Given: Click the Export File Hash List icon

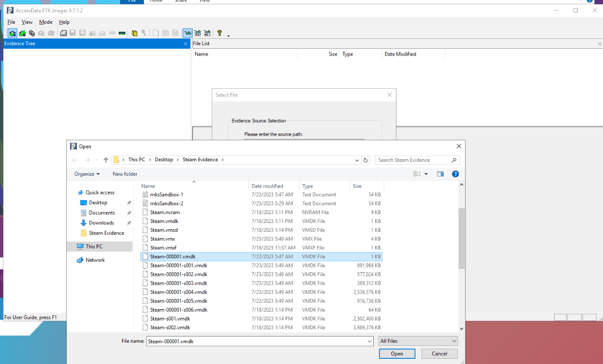Looking at the screenshot, I should (166, 33).
